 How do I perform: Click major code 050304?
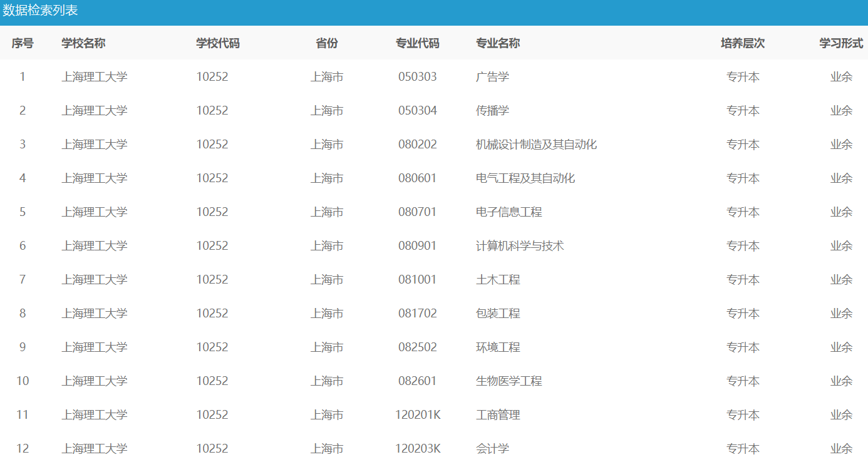click(418, 111)
